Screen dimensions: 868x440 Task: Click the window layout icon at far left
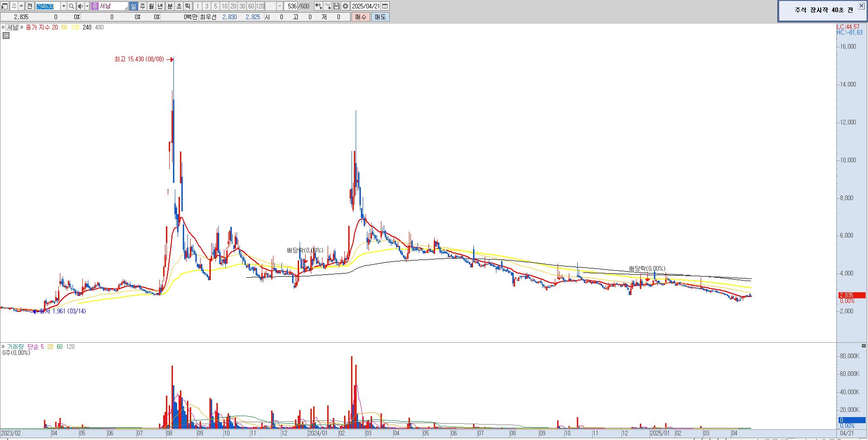[x=4, y=6]
